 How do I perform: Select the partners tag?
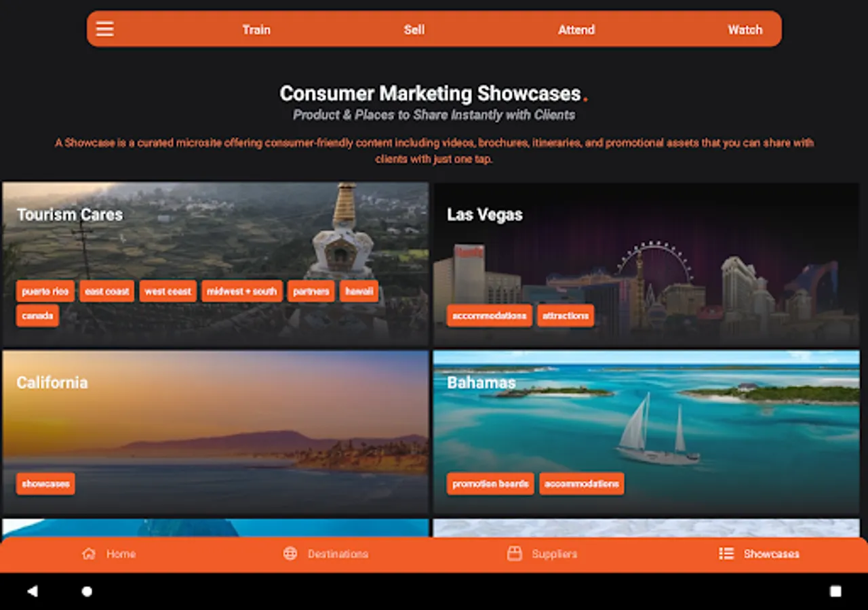tap(311, 291)
